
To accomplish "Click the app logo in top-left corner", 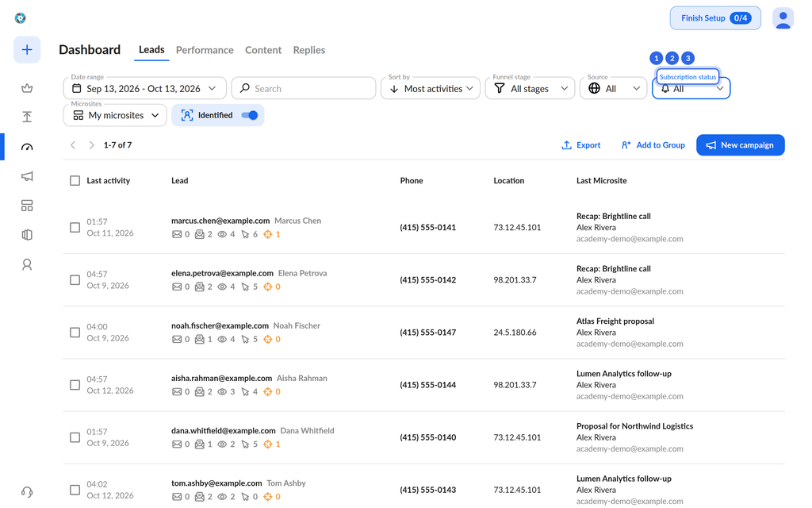I will pyautogui.click(x=20, y=18).
